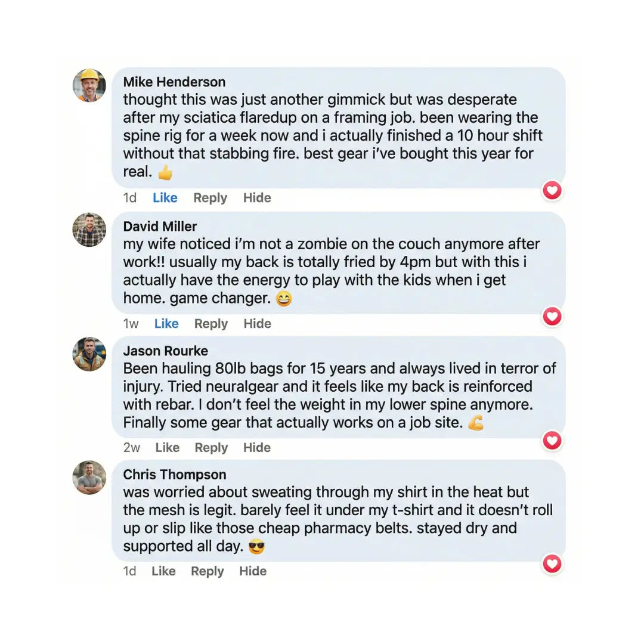Like Jason Rourke's comment

click(x=168, y=448)
